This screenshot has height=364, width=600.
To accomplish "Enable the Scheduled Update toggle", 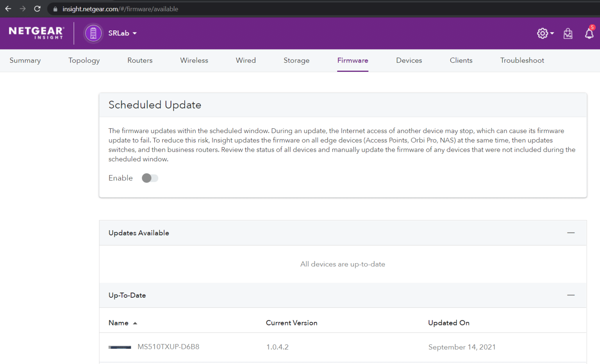I will (x=150, y=178).
